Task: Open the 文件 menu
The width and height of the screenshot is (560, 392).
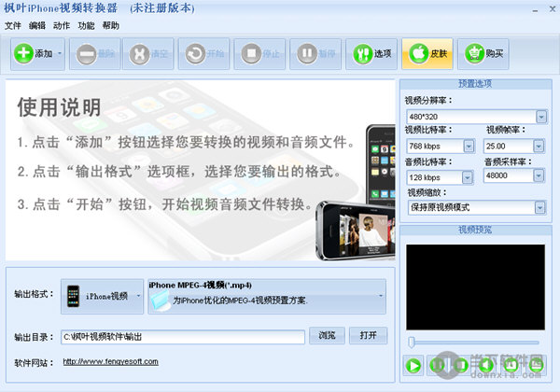Action: click(13, 25)
